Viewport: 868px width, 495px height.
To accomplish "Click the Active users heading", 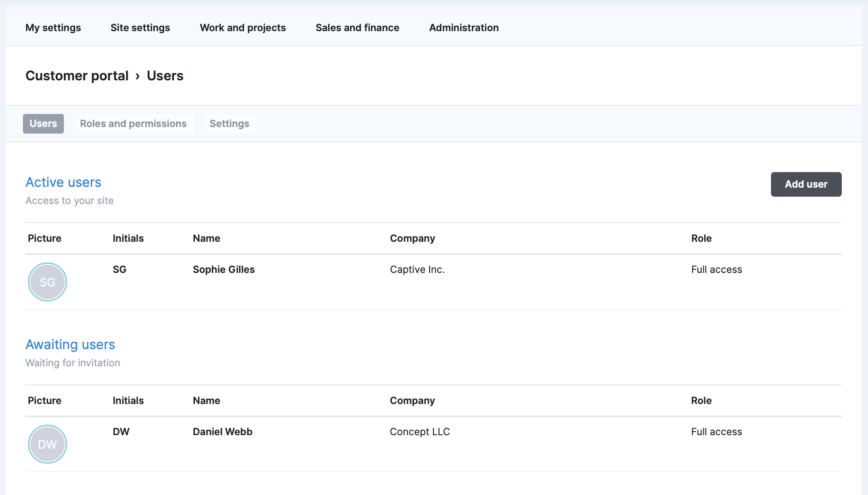I will 63,182.
